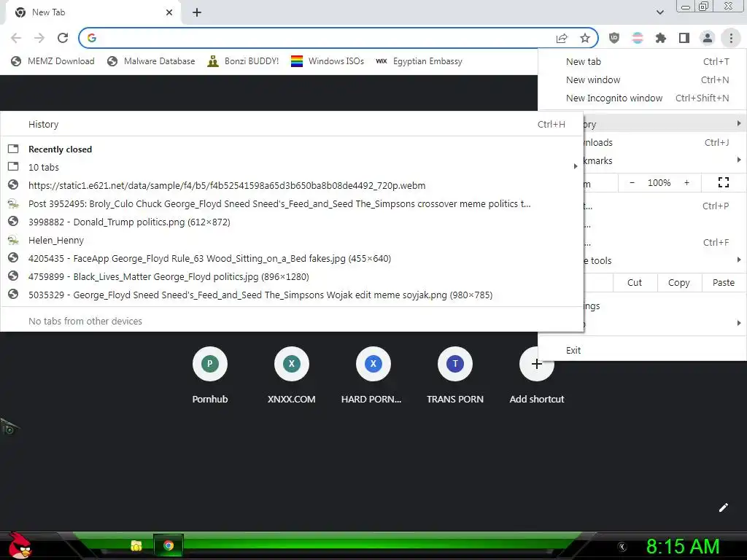Choose New Incognito window
Viewport: 747px width, 560px height.
(x=642, y=98)
